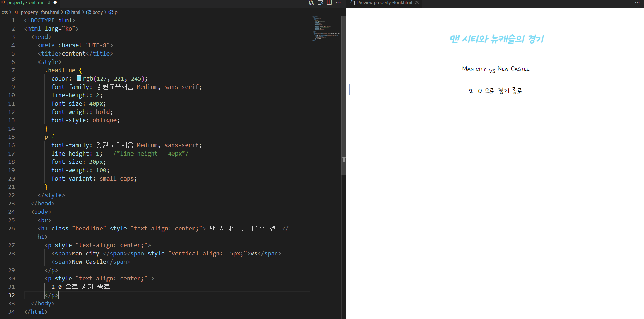The height and width of the screenshot is (319, 644).
Task: Click the 'font-variant: small-caps;' declaration
Action: 94,178
